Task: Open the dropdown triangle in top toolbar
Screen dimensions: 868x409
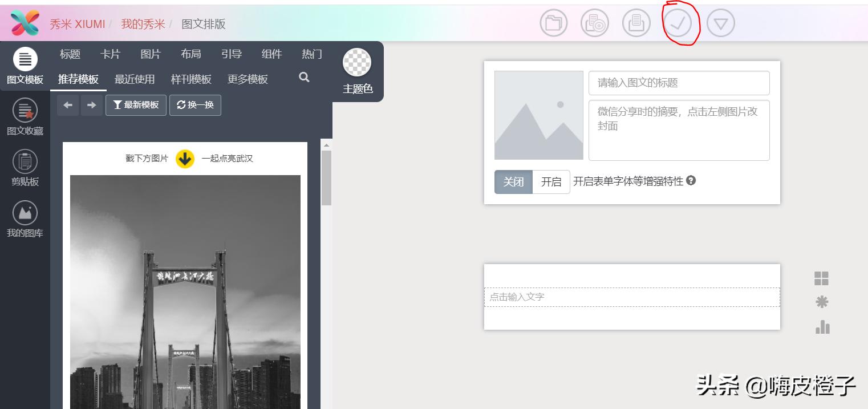Action: click(x=720, y=23)
